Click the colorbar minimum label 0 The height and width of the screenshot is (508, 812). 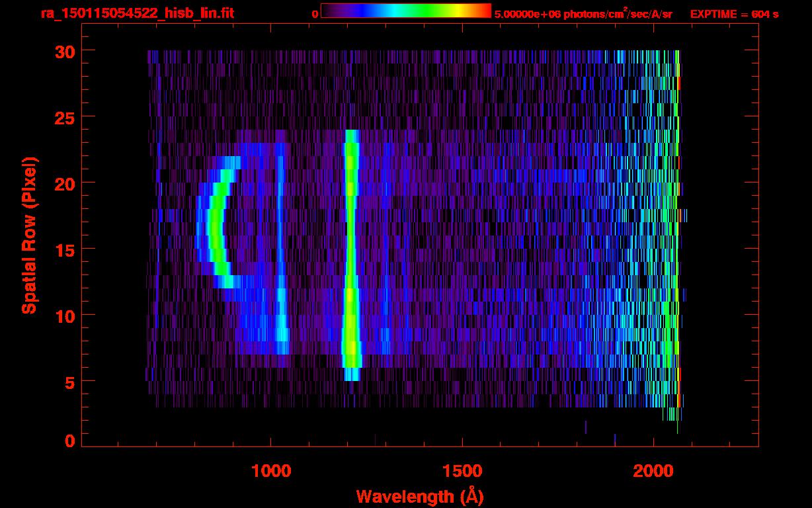(x=315, y=14)
